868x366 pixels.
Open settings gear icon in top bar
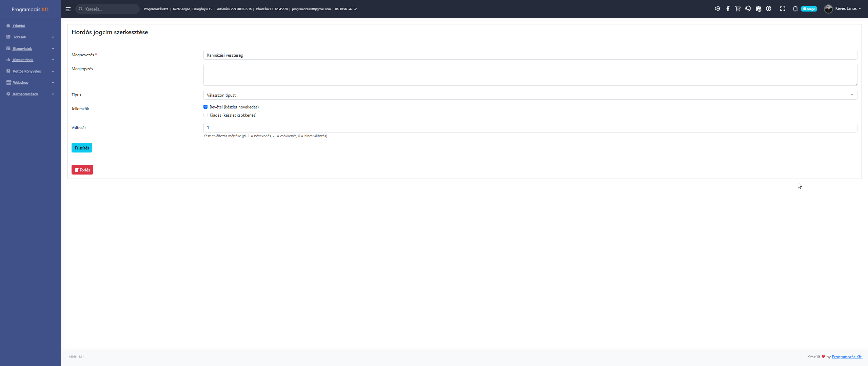click(717, 9)
